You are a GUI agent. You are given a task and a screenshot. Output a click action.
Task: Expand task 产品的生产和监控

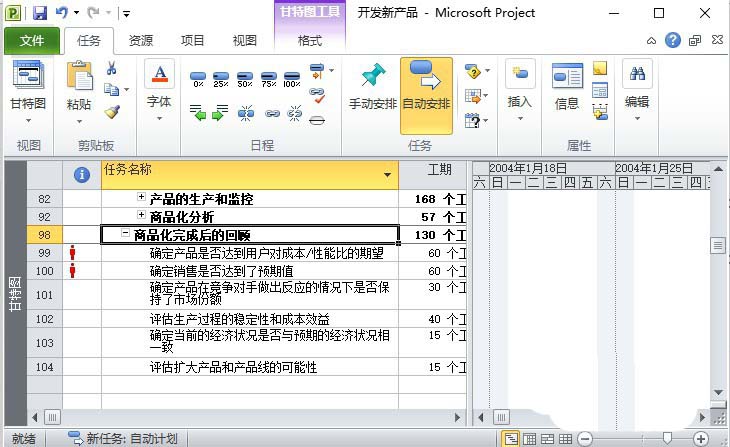pos(141,197)
